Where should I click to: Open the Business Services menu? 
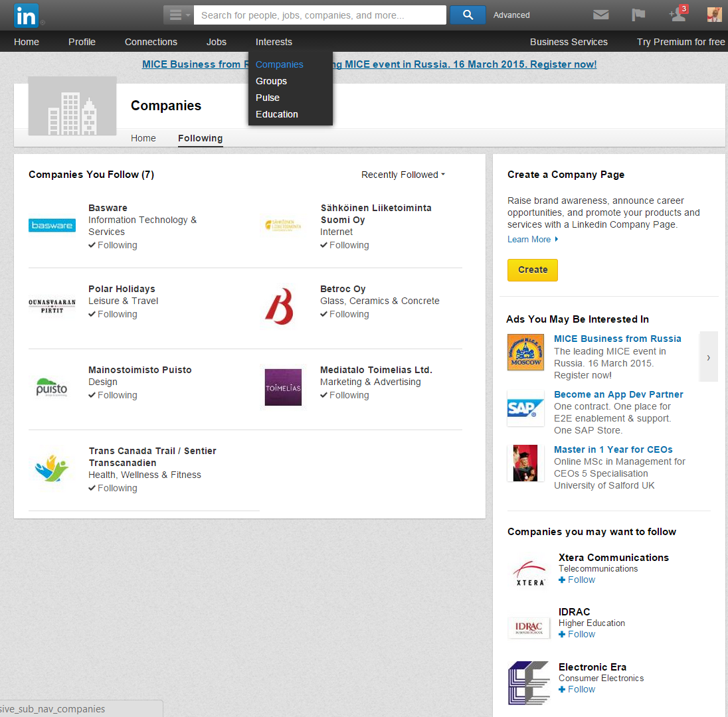(569, 42)
